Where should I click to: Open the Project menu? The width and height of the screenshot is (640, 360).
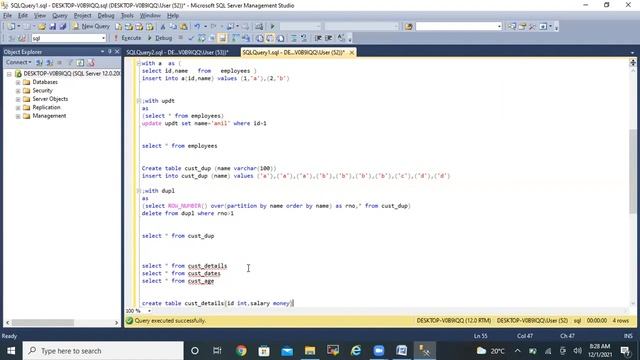[x=82, y=16]
